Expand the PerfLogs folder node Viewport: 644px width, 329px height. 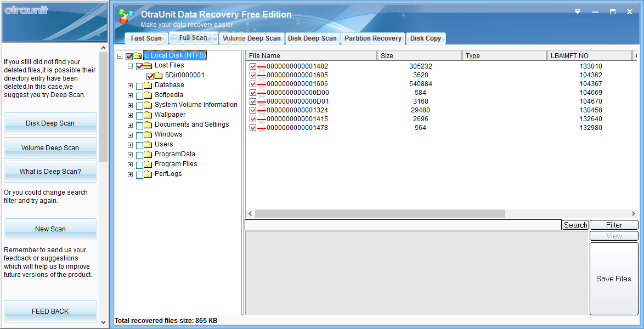coord(130,174)
